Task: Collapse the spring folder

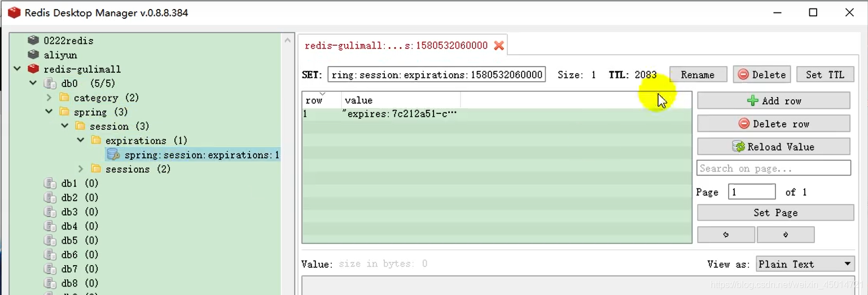Action: point(49,112)
